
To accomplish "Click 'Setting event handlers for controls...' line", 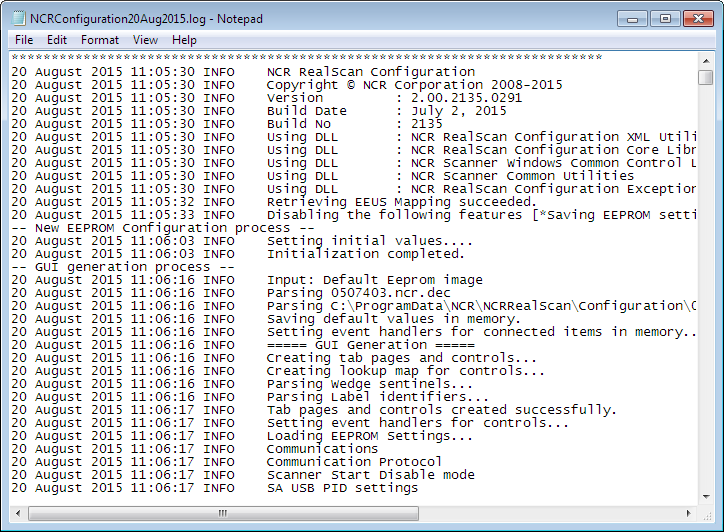I will (x=417, y=423).
